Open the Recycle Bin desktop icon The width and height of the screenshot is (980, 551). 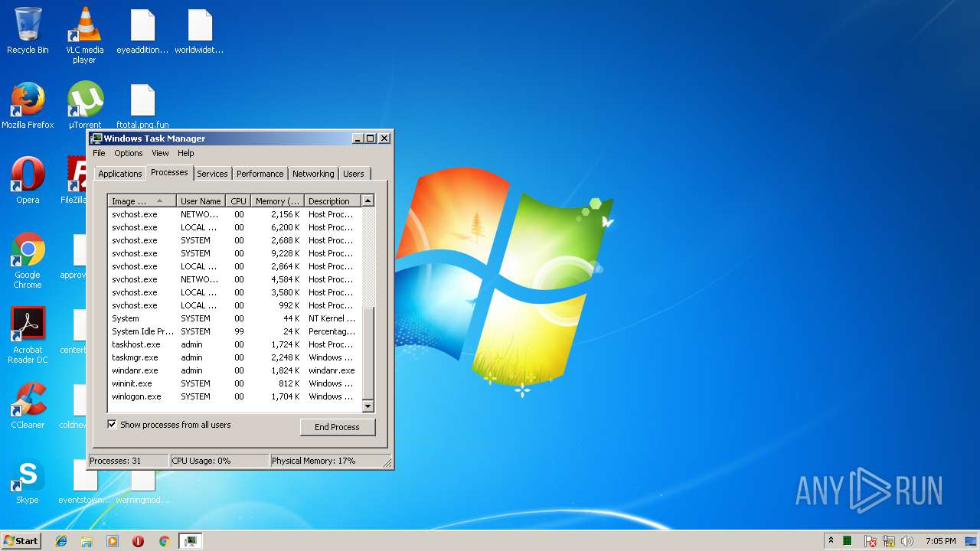[x=28, y=31]
